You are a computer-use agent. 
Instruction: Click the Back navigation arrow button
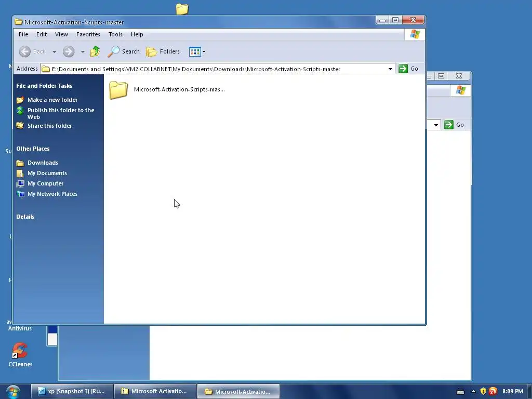[25, 51]
